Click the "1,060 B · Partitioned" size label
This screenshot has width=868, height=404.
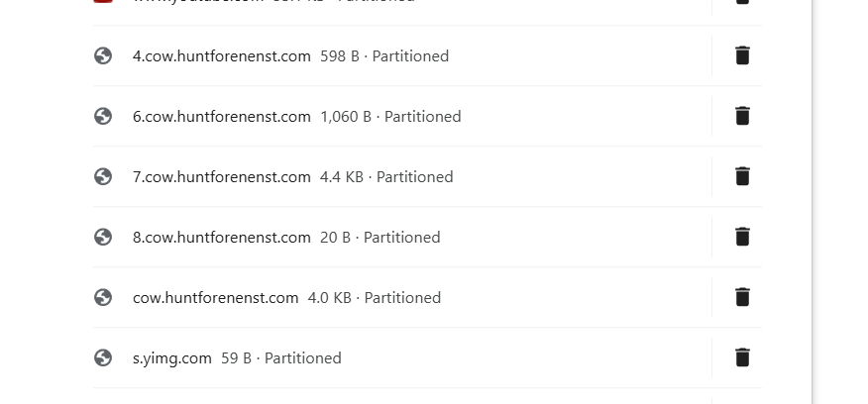pyautogui.click(x=390, y=117)
